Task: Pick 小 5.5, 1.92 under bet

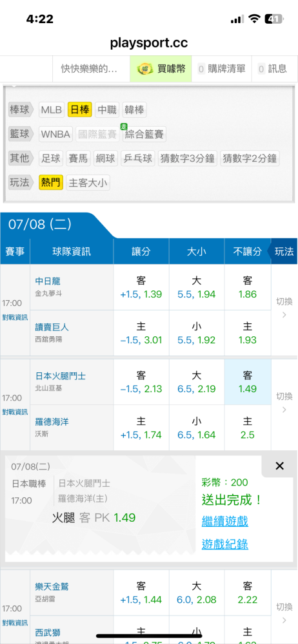Action: 197,333
